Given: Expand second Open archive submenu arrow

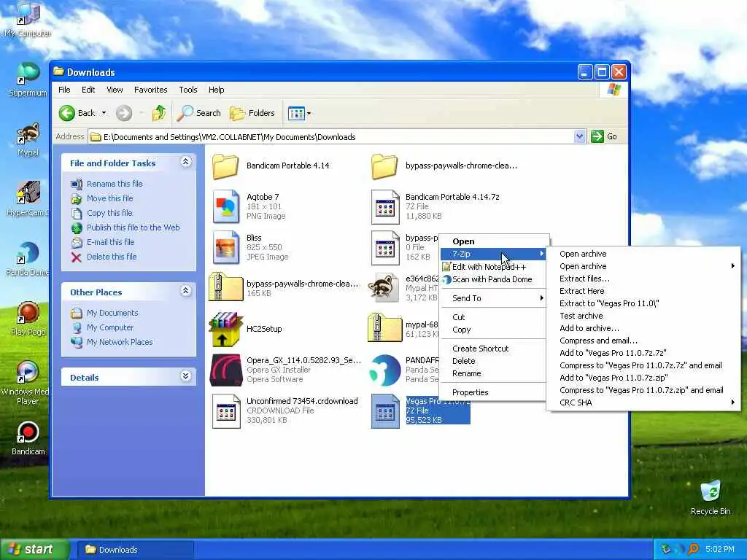Looking at the screenshot, I should click(732, 266).
